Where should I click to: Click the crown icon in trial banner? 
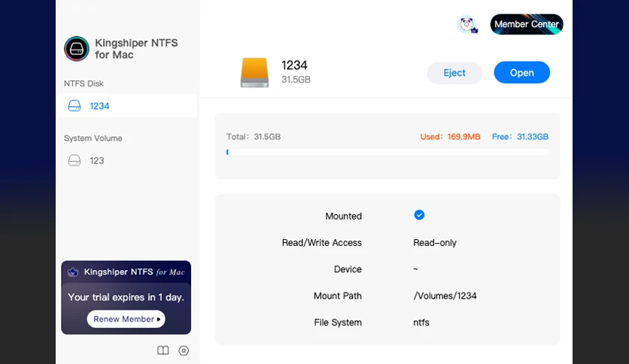pos(73,271)
